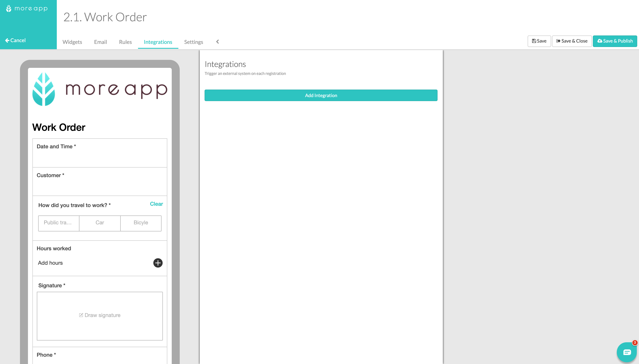Select the Bicycle travel option
The width and height of the screenshot is (639, 364).
tap(141, 223)
